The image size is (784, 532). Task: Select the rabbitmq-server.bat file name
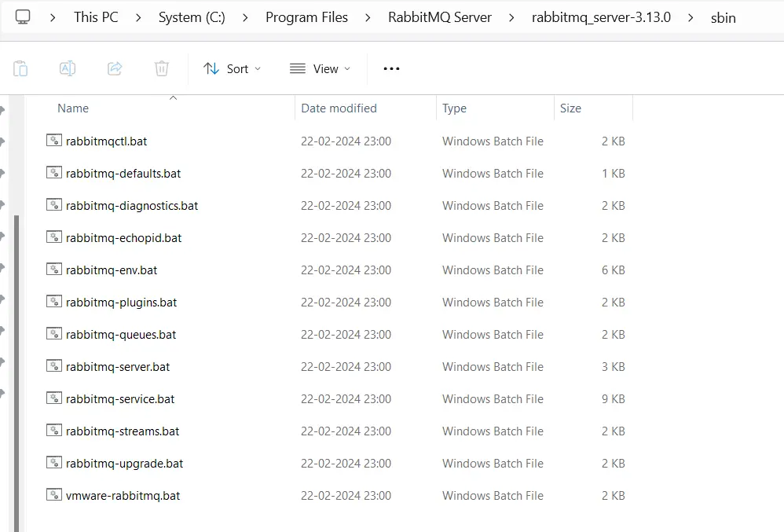[x=118, y=367]
